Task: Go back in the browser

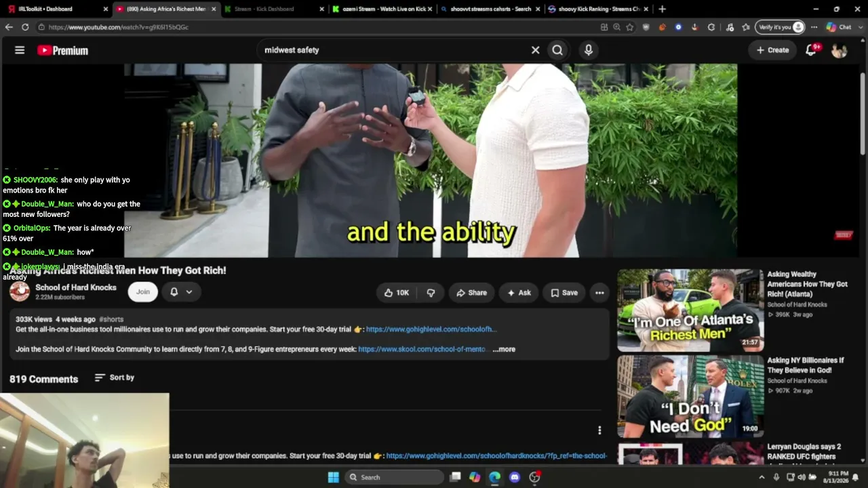Action: (x=9, y=27)
